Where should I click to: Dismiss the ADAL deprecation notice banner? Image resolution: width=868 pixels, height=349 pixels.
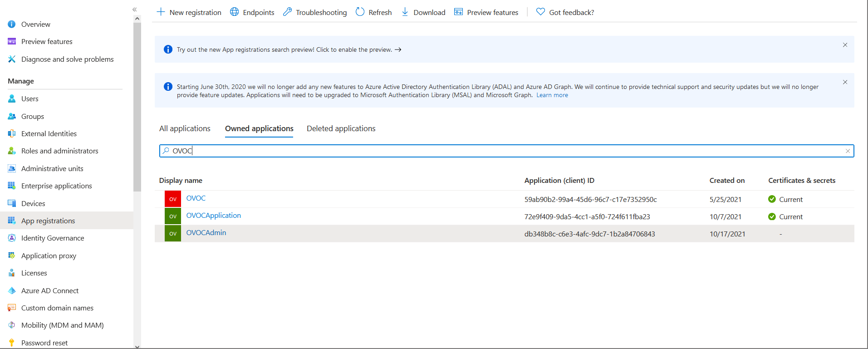coord(845,82)
